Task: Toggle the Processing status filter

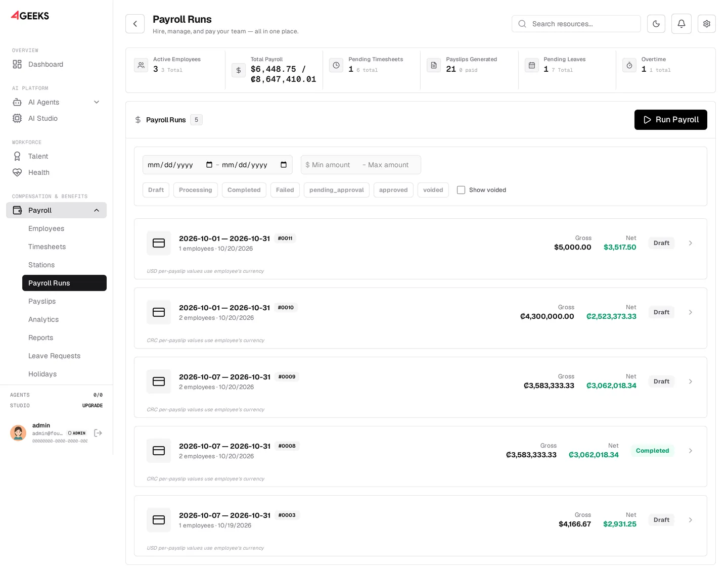Action: coord(196,190)
